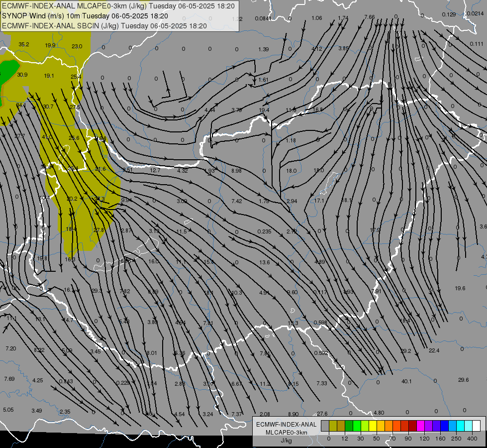Click the pure blue legend swatch after 160
Image resolution: width=487 pixels, height=448 pixels.
coord(444,426)
